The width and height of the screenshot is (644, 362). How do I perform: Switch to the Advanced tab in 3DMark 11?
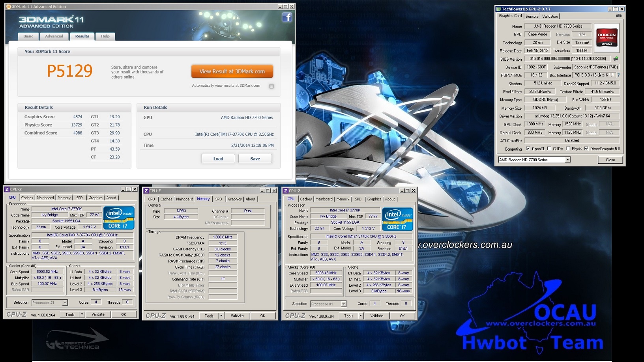click(54, 36)
